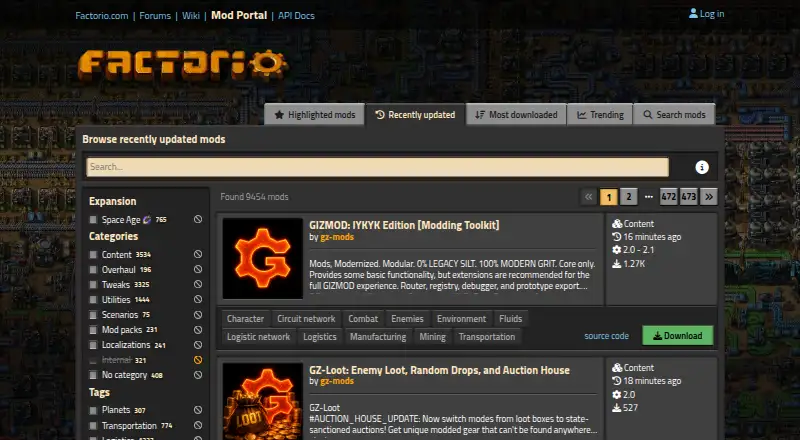Exclude the Utilities category
Viewport: 800px width, 440px height.
click(x=198, y=299)
